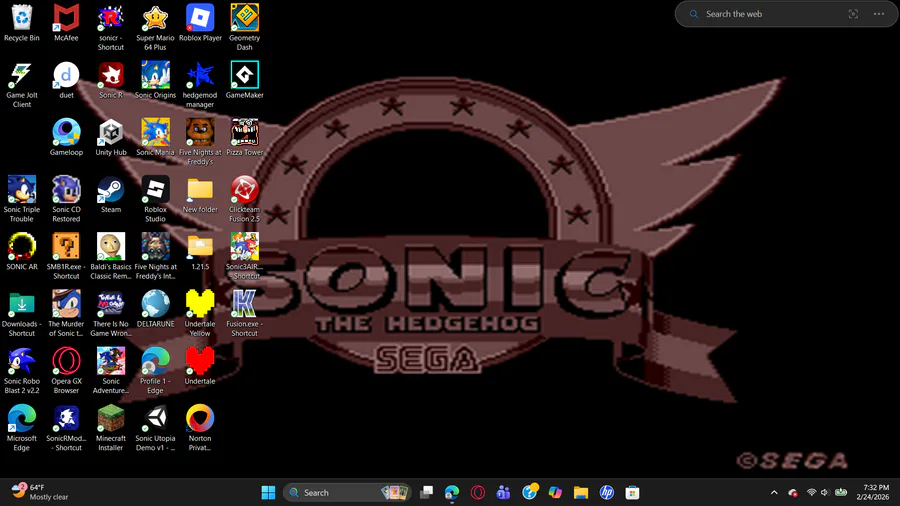
Task: Open SONIC AR icon
Action: 22,252
